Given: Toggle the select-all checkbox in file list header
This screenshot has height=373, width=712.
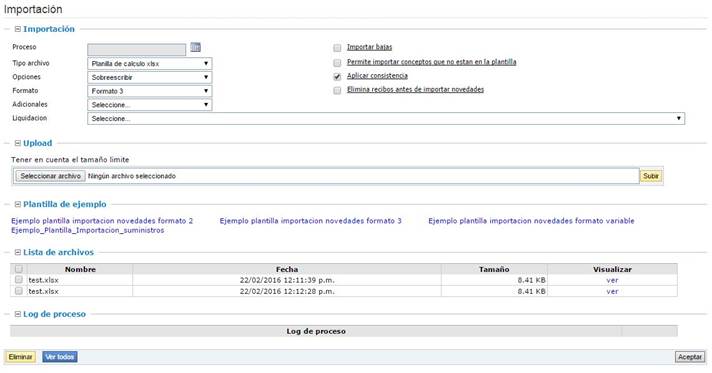Looking at the screenshot, I should click(19, 269).
